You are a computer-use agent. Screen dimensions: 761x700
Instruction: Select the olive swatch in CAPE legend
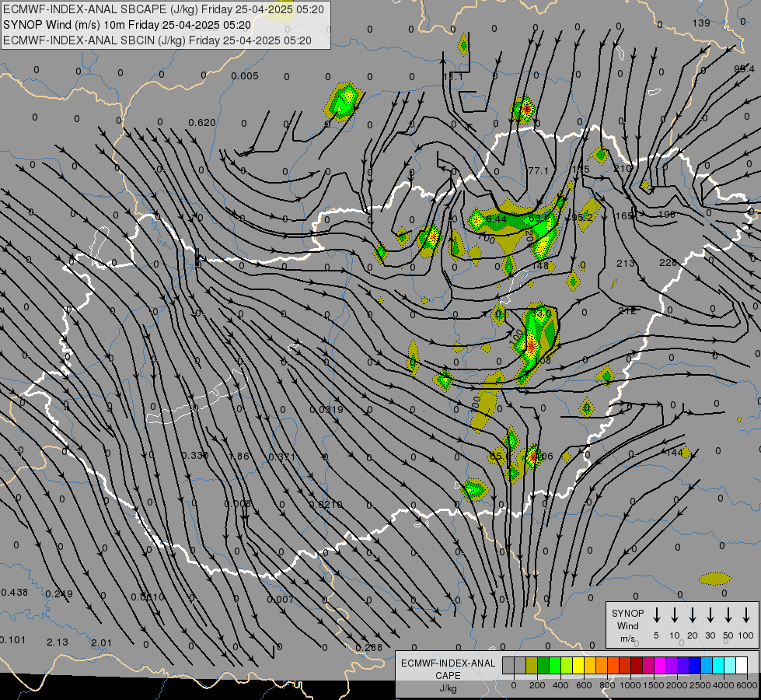[x=532, y=665]
